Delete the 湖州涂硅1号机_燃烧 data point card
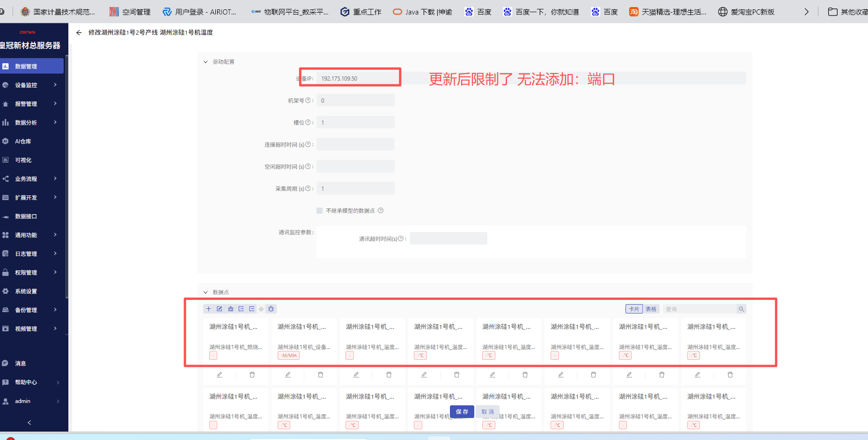 coord(252,374)
